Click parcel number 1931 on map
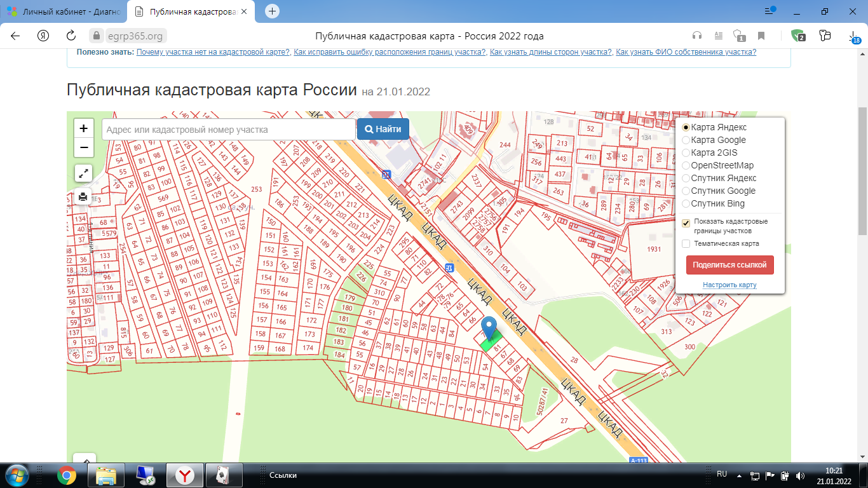This screenshot has height=488, width=868. coord(654,249)
